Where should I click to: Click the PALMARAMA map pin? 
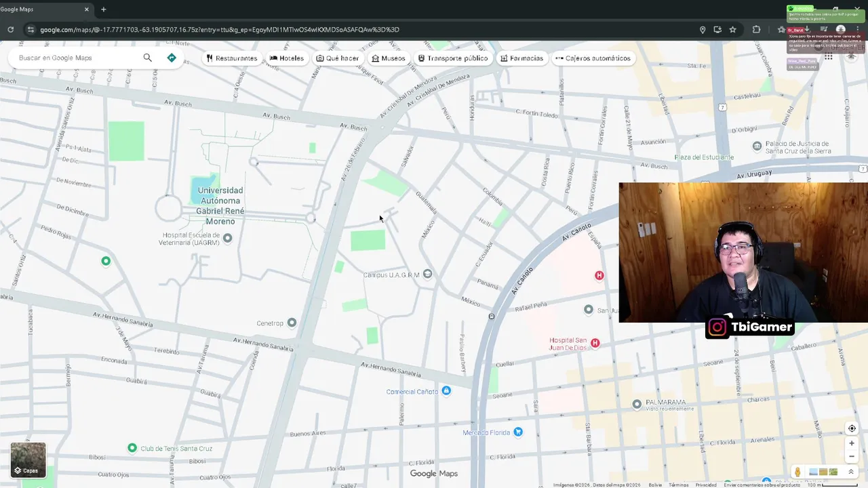pyautogui.click(x=637, y=404)
